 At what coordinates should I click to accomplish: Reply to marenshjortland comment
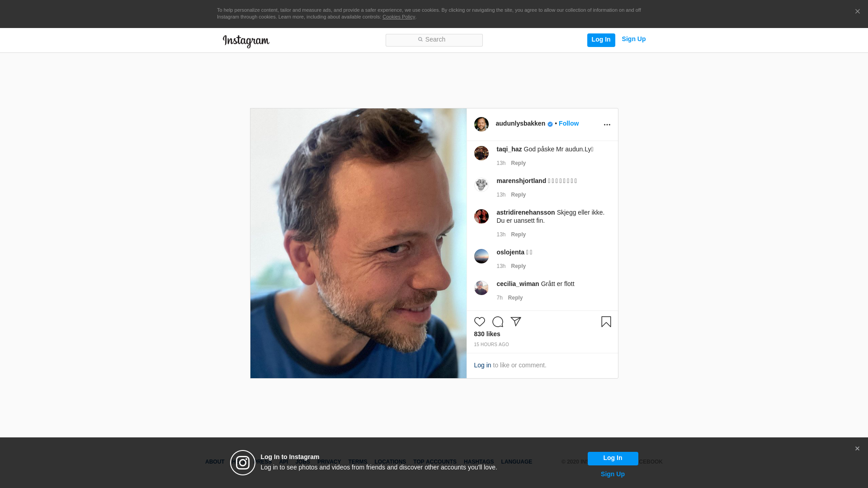[x=518, y=195]
